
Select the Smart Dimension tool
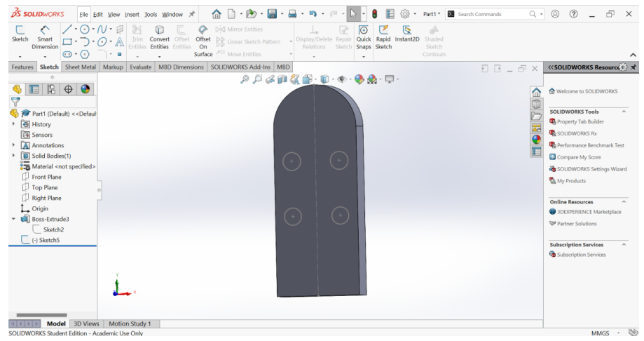click(x=45, y=37)
